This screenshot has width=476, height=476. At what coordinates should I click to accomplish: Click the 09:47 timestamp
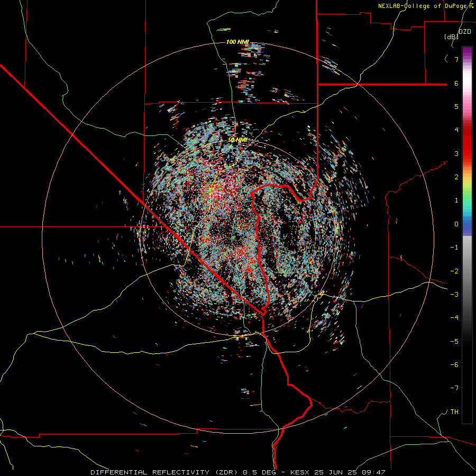point(374,472)
